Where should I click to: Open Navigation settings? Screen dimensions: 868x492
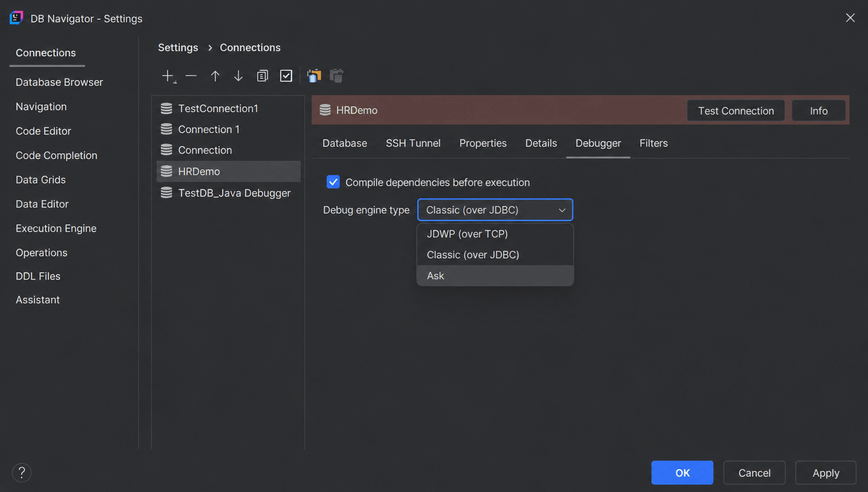click(x=41, y=107)
